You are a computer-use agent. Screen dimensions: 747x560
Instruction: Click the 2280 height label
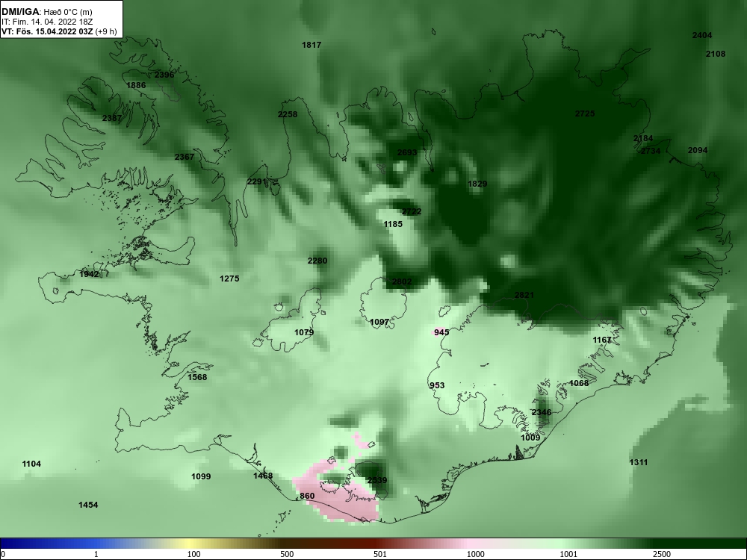click(317, 261)
